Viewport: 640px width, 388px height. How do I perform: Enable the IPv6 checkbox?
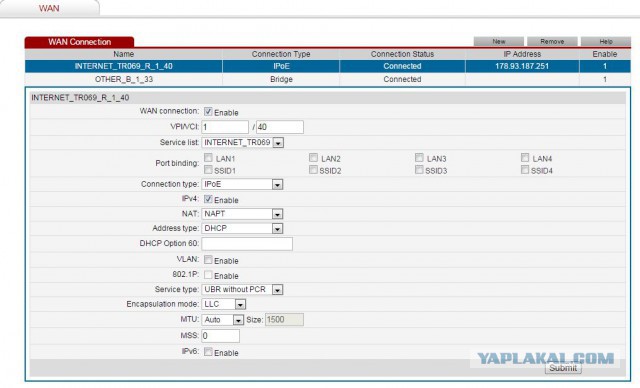point(208,351)
